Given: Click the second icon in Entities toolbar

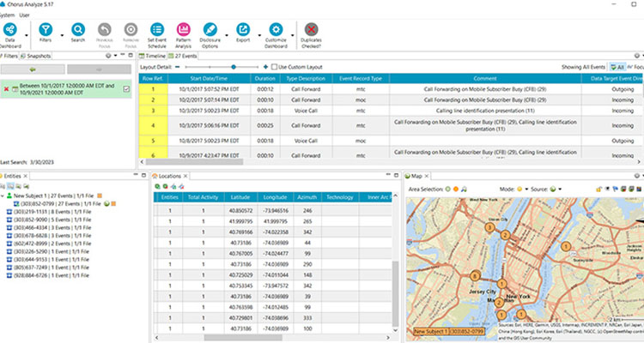Looking at the screenshot, I should point(10,187).
